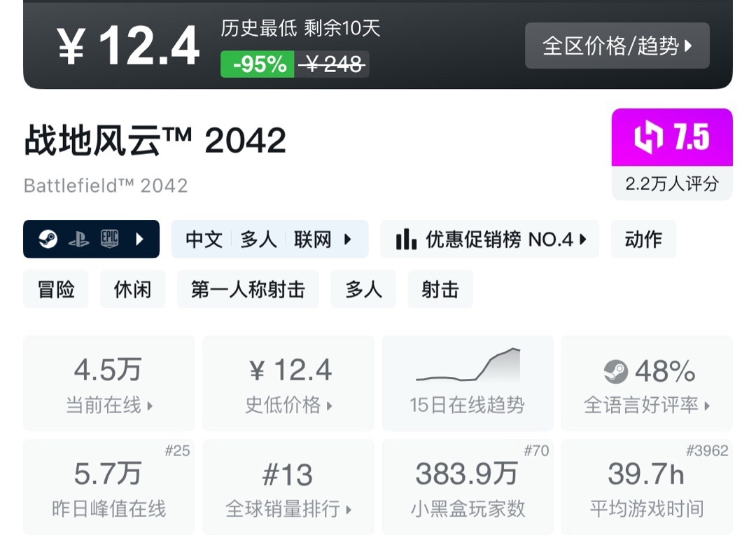Select the 中文 language tag

tap(204, 240)
